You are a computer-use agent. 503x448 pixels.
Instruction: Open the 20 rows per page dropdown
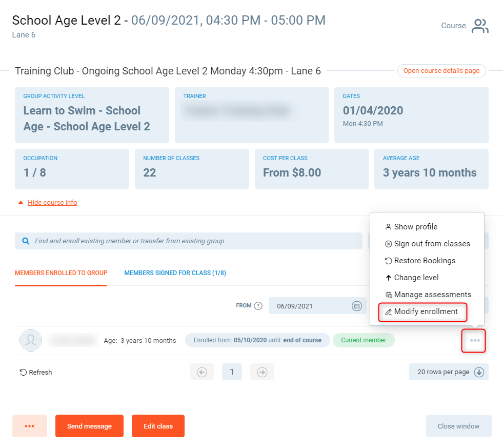click(449, 372)
